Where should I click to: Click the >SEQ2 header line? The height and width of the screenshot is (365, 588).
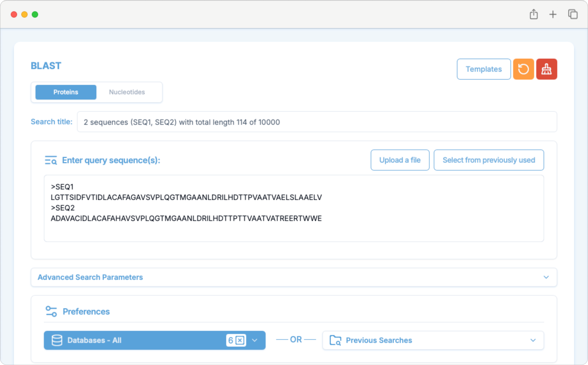[x=63, y=208]
